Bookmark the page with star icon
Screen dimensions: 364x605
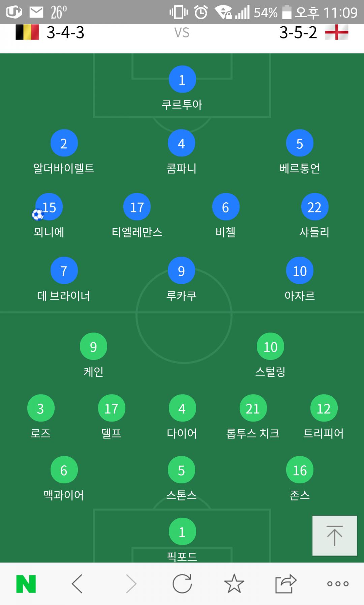coord(234,584)
